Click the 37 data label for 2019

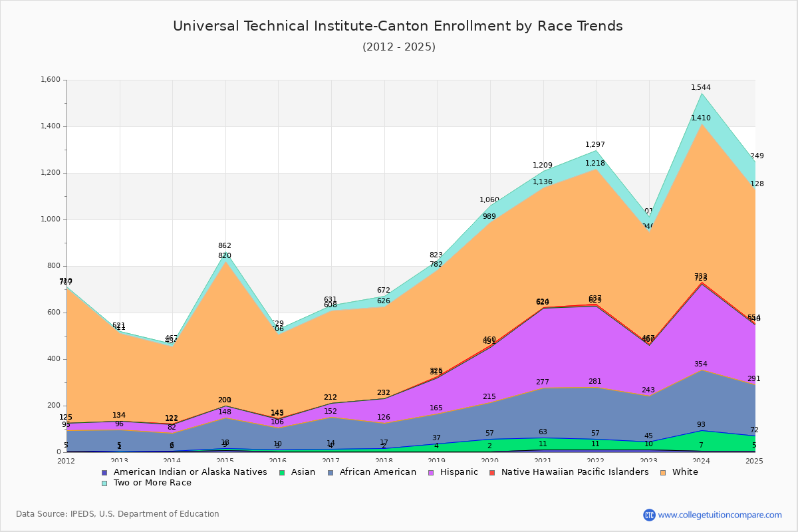tap(436, 438)
